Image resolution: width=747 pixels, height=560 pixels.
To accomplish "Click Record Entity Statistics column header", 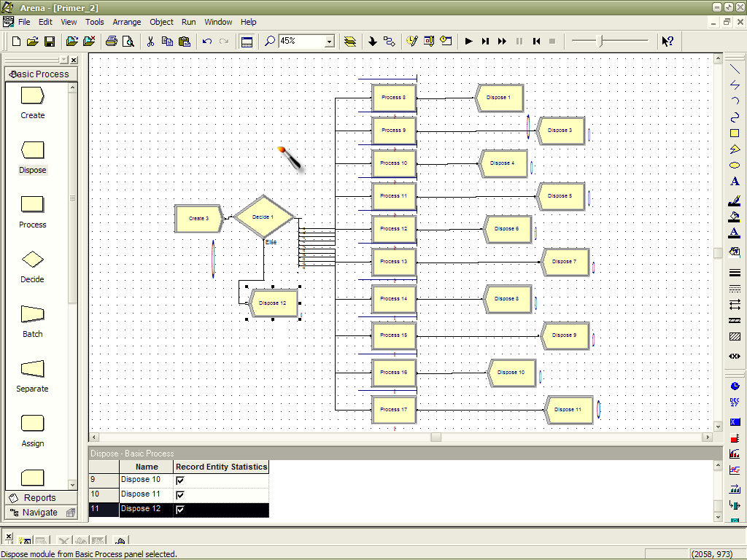I will point(221,467).
